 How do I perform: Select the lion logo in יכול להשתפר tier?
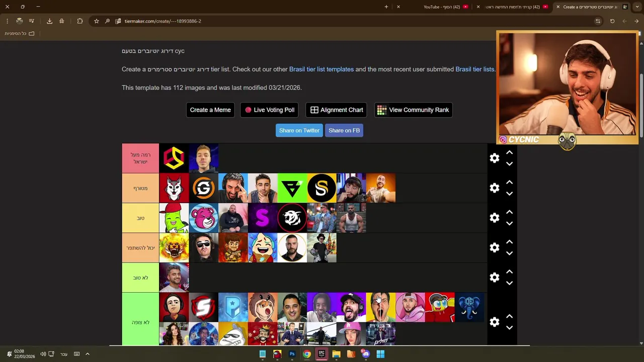coord(174,247)
